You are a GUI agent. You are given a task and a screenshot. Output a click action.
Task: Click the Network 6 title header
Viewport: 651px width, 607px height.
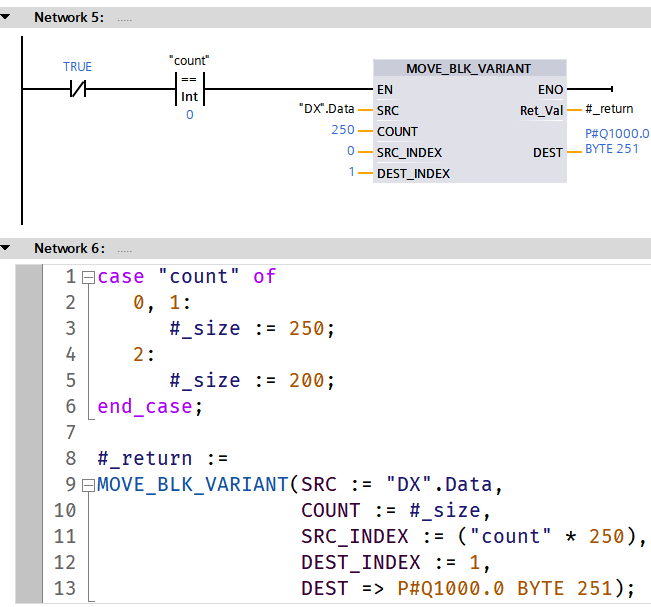coord(68,248)
